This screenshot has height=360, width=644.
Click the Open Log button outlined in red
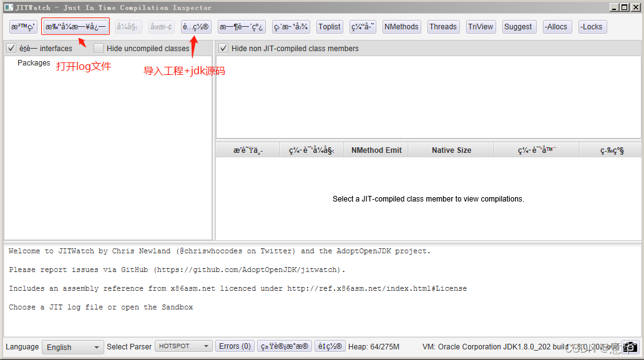pyautogui.click(x=76, y=27)
